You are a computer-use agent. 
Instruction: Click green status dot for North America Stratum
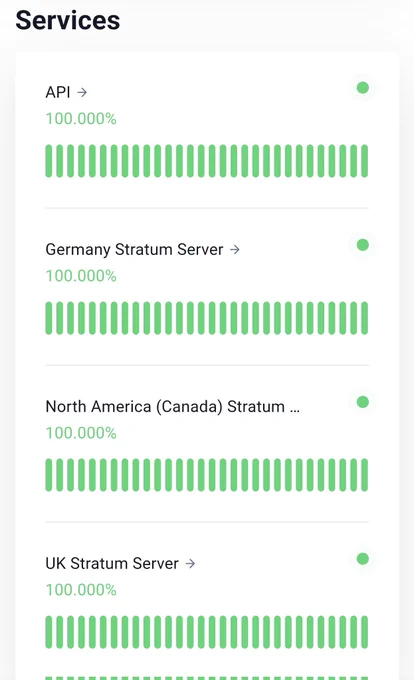point(363,402)
